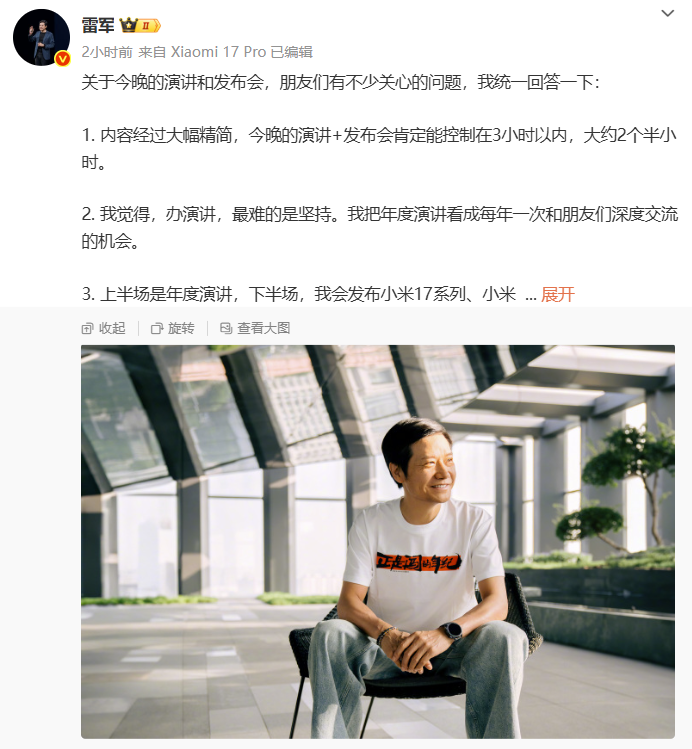Click the 2小时前 timestamp
This screenshot has width=692, height=749.
click(x=107, y=52)
